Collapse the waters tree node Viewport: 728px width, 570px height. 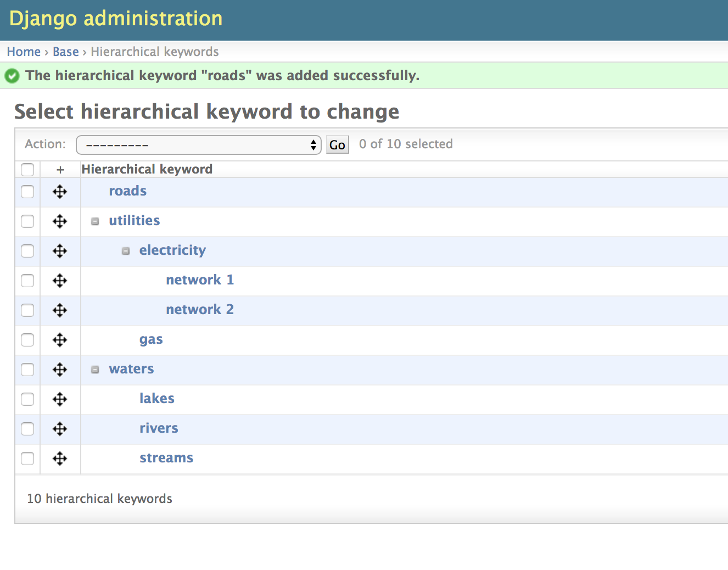point(95,370)
